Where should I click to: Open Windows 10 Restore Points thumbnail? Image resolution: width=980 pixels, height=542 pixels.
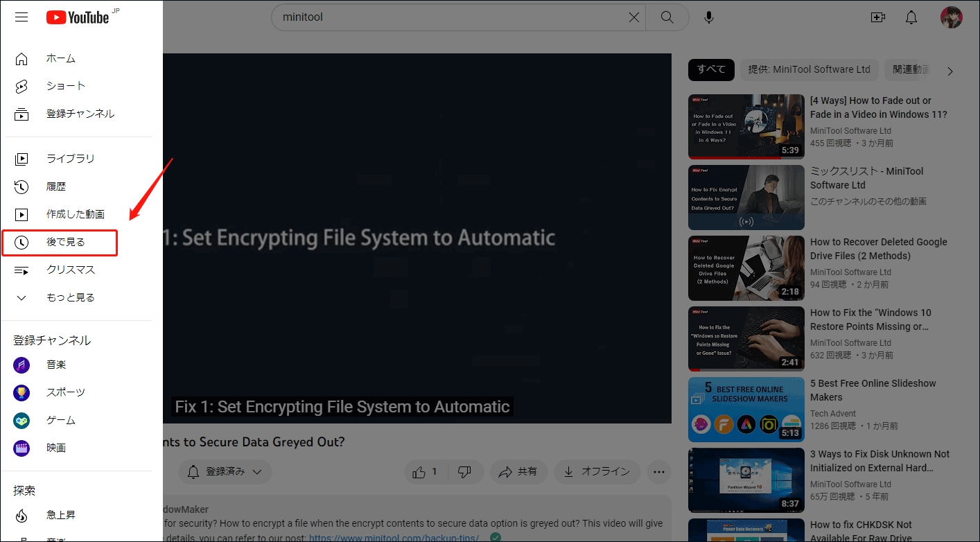746,339
